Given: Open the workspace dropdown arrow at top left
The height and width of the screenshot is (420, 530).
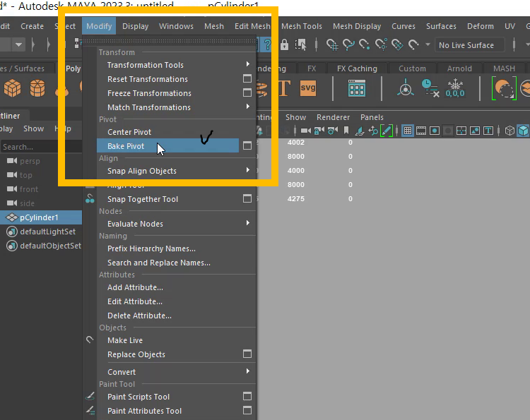Looking at the screenshot, I should click(x=18, y=44).
